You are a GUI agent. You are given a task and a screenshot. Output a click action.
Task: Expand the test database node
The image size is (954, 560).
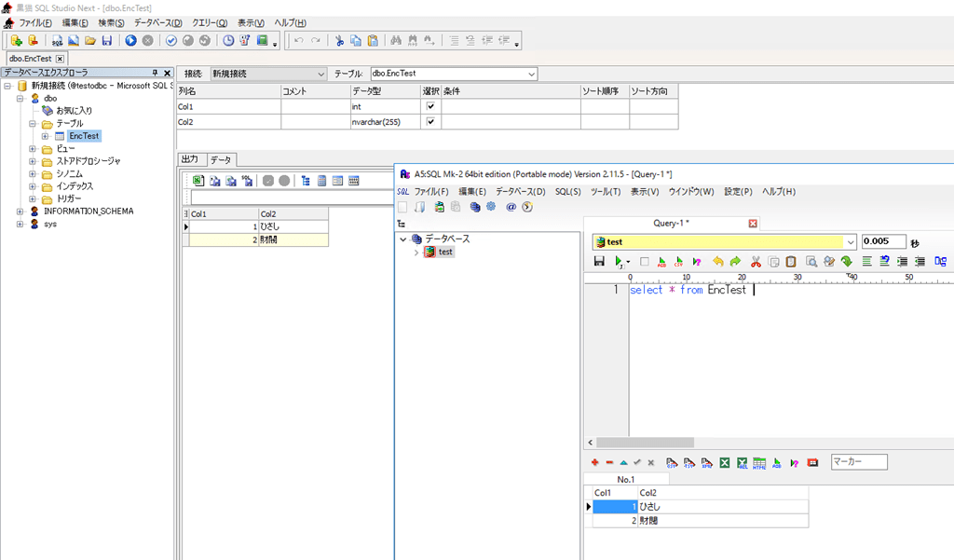[x=416, y=252]
